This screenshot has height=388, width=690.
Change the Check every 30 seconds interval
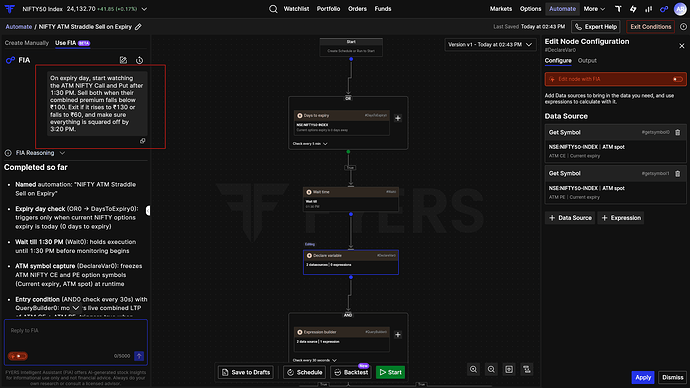(x=315, y=360)
